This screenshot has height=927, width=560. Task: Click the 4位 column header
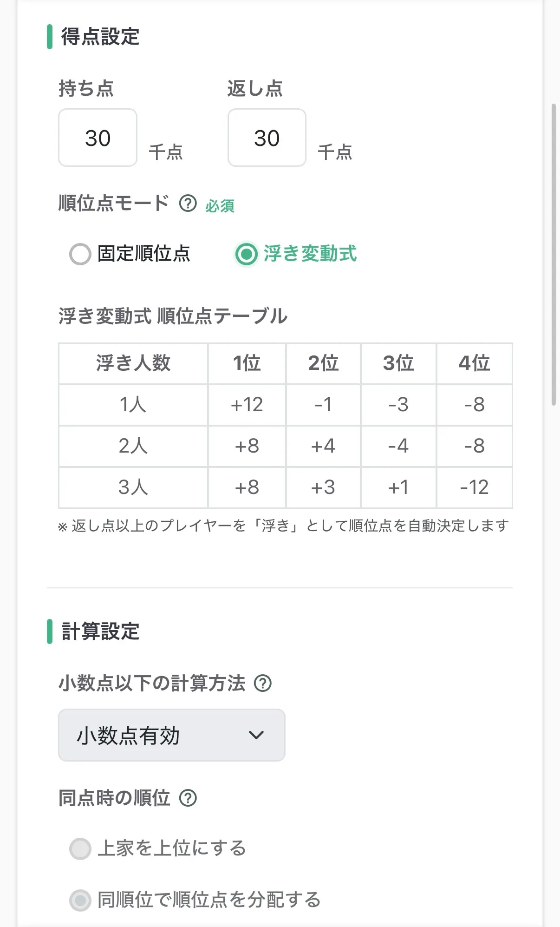(x=474, y=364)
